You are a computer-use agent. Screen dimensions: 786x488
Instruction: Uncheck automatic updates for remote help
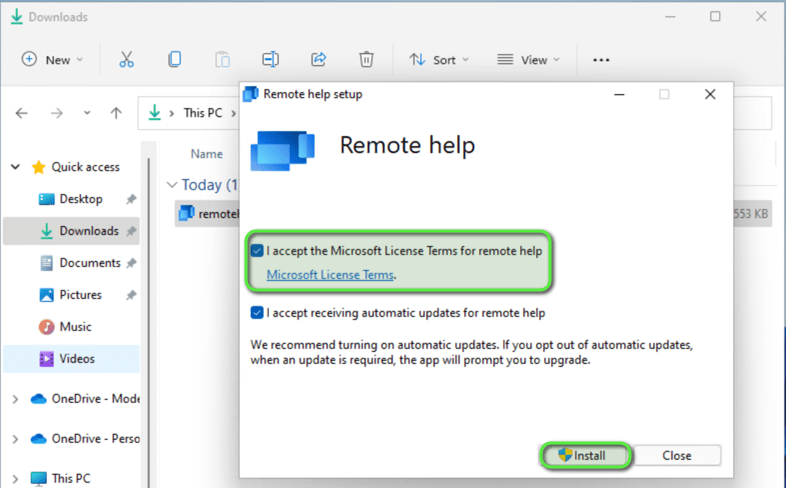pyautogui.click(x=258, y=313)
